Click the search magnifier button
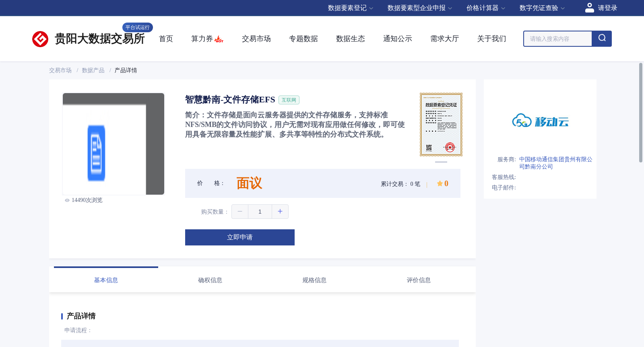644x347 pixels. 602,38
